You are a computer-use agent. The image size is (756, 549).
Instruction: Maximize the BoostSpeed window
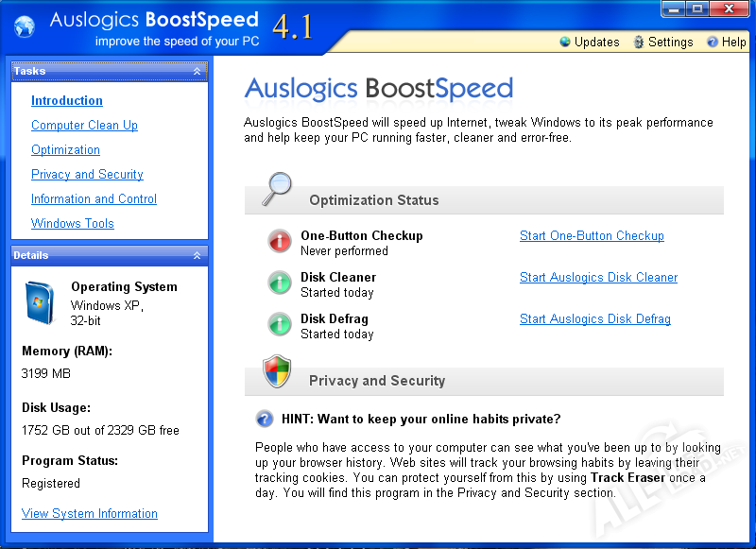pyautogui.click(x=699, y=9)
